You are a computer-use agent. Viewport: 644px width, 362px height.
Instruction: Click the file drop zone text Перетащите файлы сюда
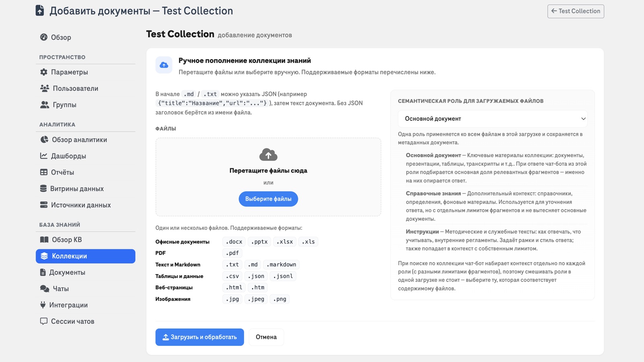pyautogui.click(x=268, y=171)
